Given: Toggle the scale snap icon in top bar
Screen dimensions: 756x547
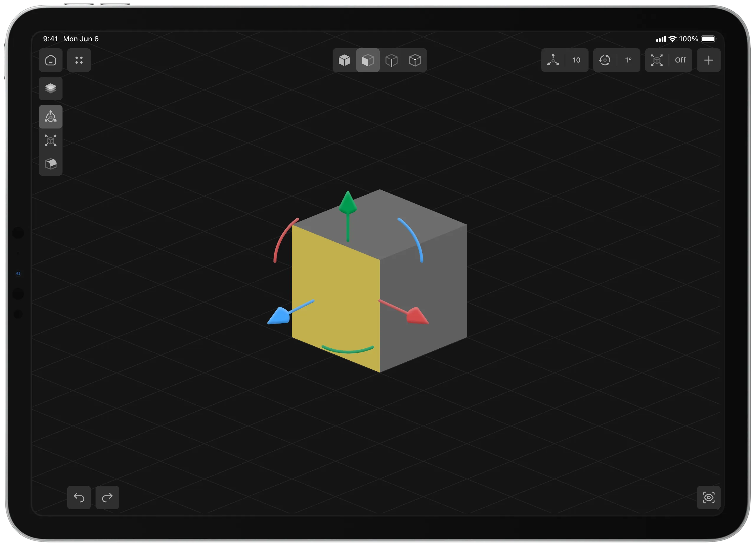Looking at the screenshot, I should point(657,60).
